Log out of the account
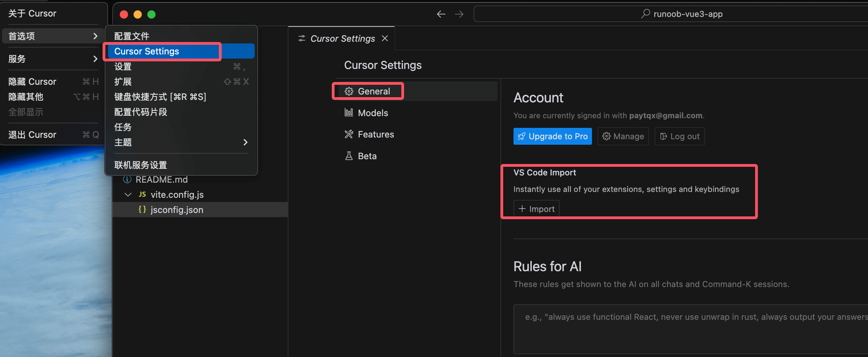 679,136
